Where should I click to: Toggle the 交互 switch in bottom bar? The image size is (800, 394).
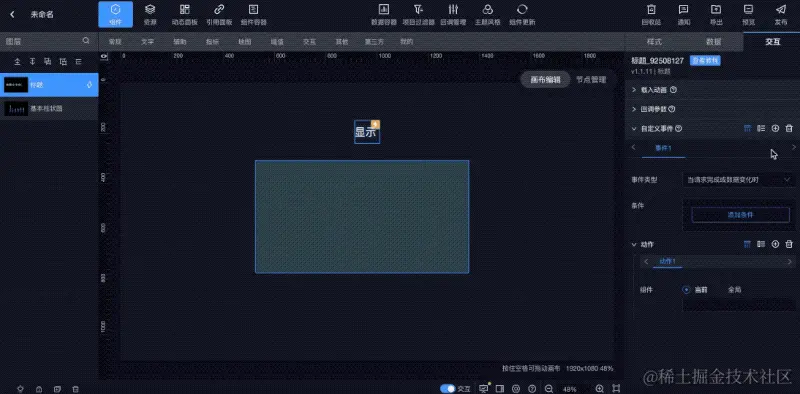click(447, 389)
